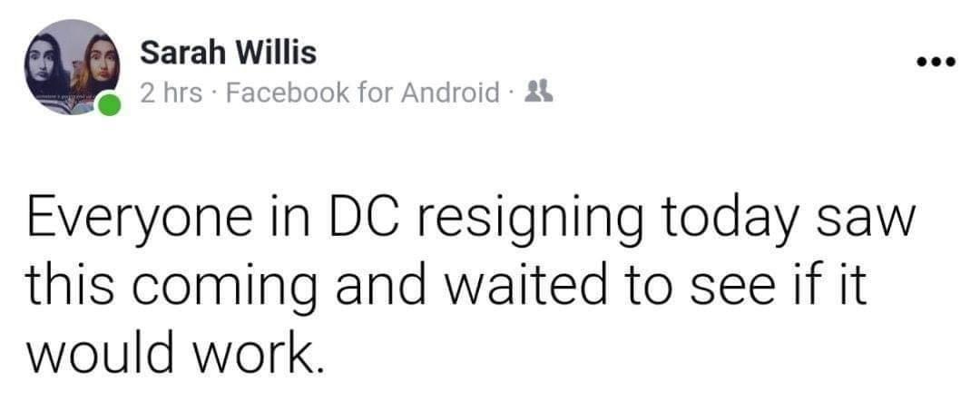Click the "Facebook for Android" source label
This screenshot has width=980, height=411.
tap(362, 93)
